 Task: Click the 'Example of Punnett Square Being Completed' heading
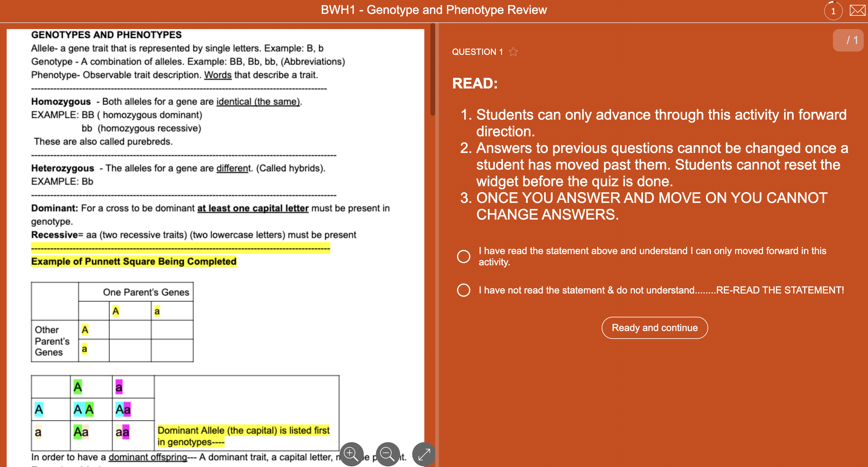click(x=134, y=261)
